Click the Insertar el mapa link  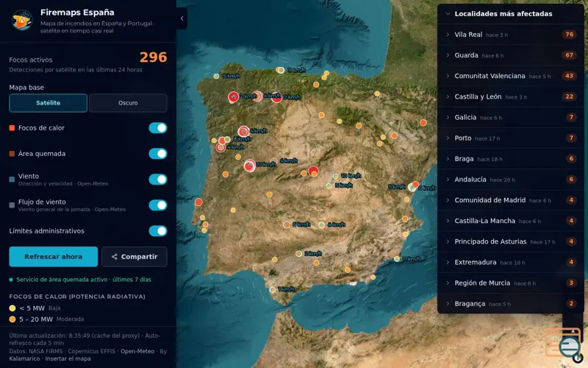tap(68, 358)
